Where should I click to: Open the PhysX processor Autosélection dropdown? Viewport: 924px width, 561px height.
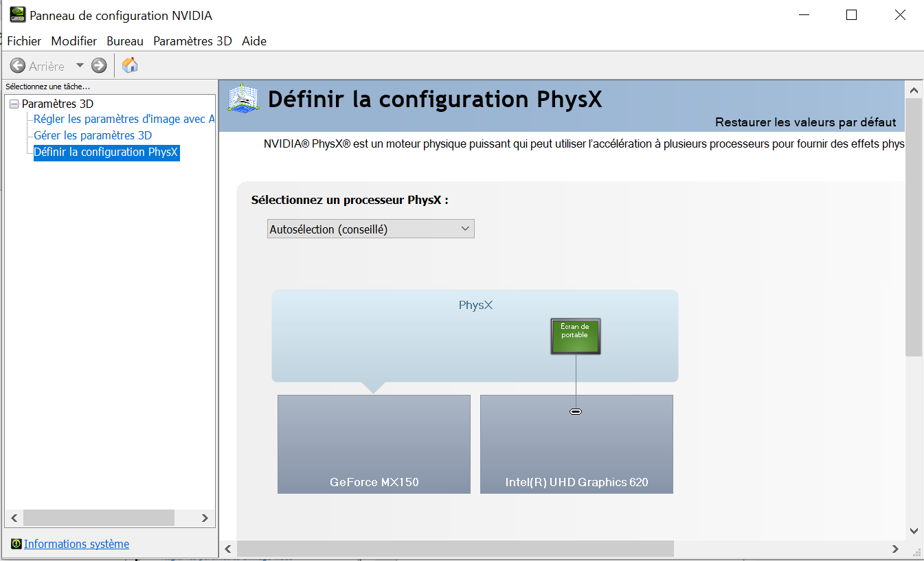tap(371, 229)
